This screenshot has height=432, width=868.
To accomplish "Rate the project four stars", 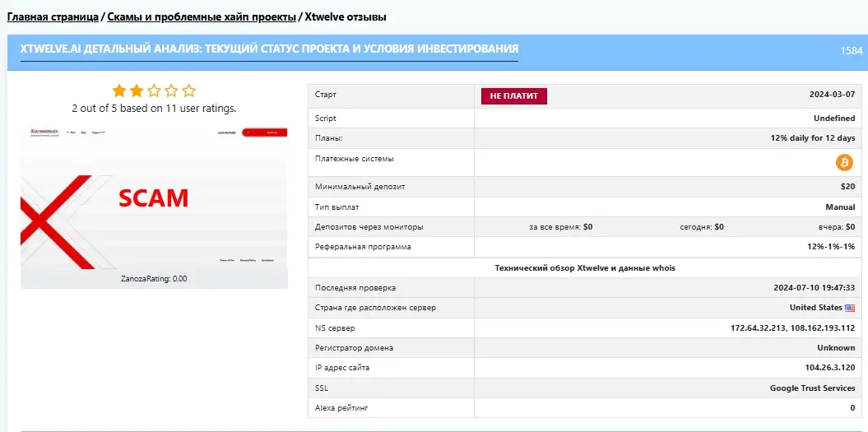I will pos(171,91).
